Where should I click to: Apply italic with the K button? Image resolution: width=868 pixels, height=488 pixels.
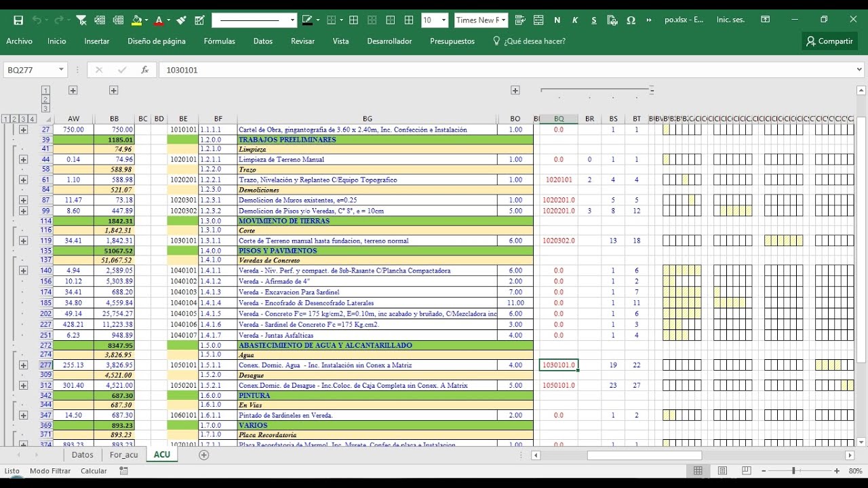(575, 20)
